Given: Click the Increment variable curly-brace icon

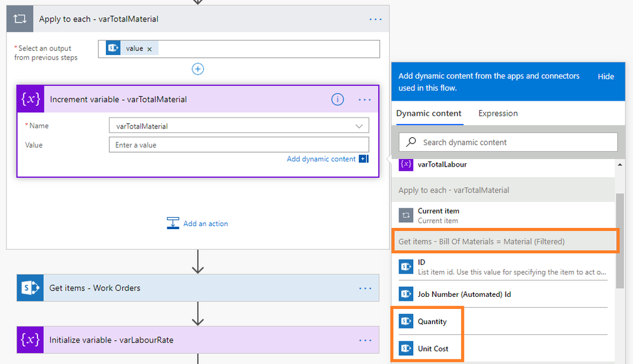Looking at the screenshot, I should coord(30,99).
